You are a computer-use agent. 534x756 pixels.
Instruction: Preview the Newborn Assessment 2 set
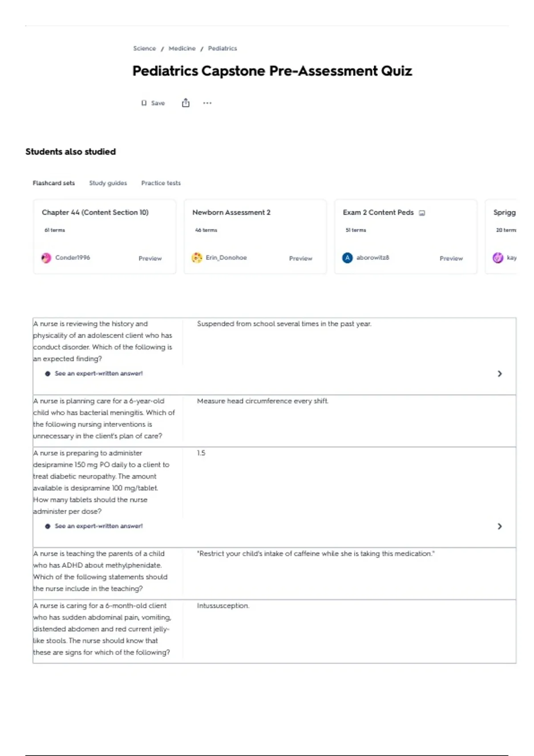point(301,258)
